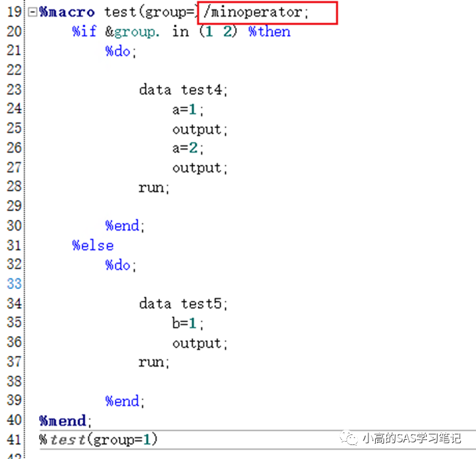Click line number 38 in the gutter

14,381
